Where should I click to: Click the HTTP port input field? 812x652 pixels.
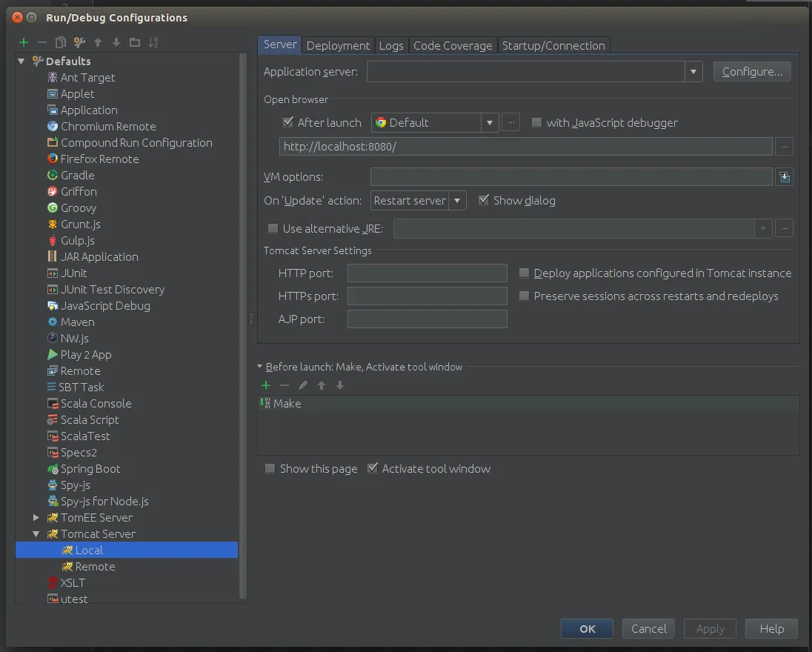(427, 273)
